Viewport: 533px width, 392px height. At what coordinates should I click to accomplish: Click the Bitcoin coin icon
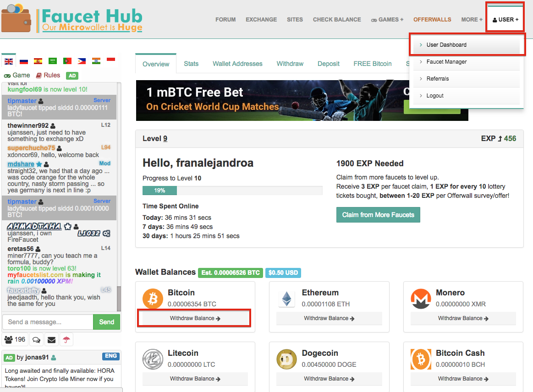click(153, 299)
